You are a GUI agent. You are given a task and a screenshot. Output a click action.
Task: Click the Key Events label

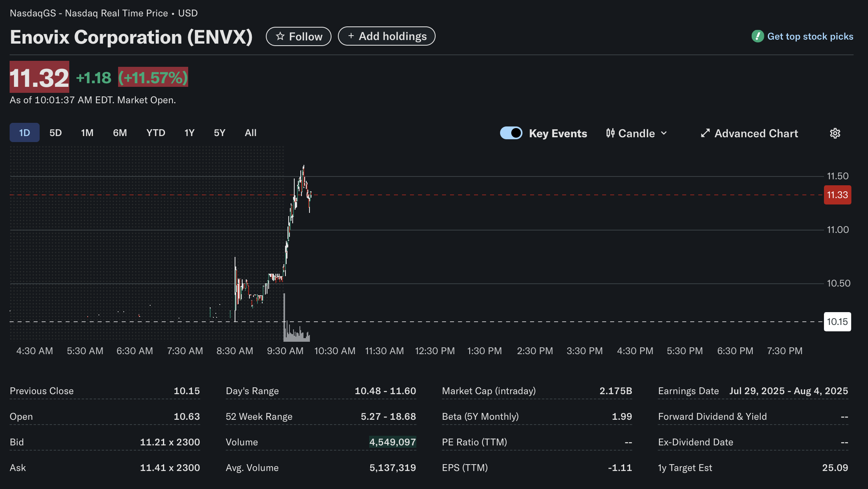click(558, 133)
